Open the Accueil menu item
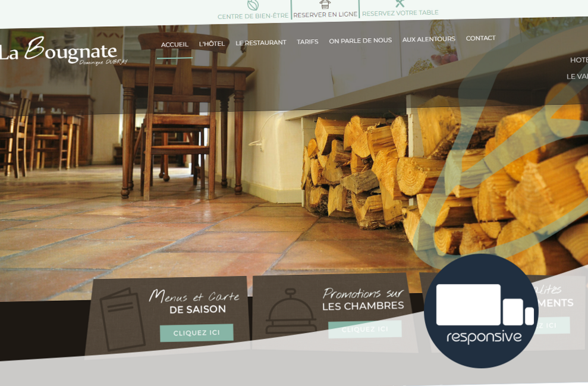Image resolution: width=588 pixels, height=386 pixels. coord(174,45)
